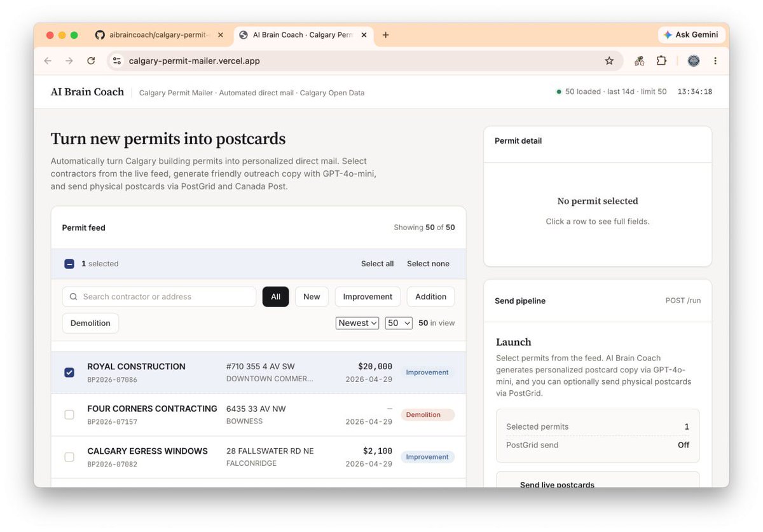Click the POST /run label
The height and width of the screenshot is (532, 763).
683,301
